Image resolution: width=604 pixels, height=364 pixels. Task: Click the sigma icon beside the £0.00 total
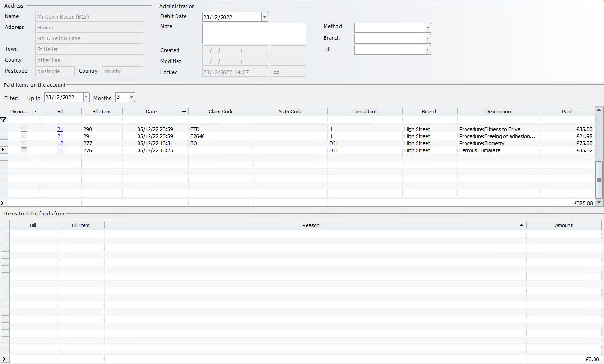[x=5, y=359]
